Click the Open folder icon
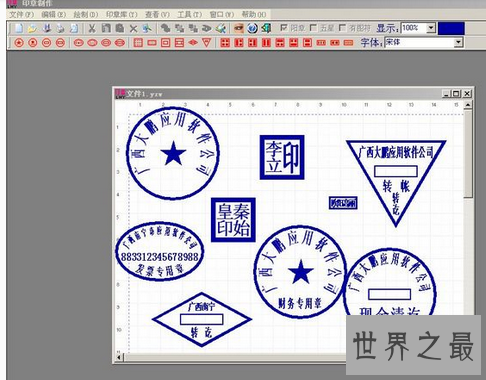486x380 pixels. click(x=32, y=28)
